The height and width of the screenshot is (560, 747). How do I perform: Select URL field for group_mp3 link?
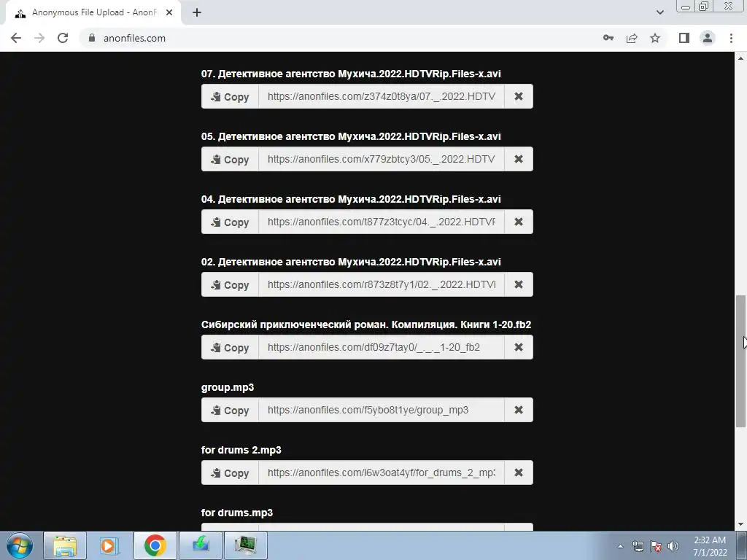coord(382,410)
